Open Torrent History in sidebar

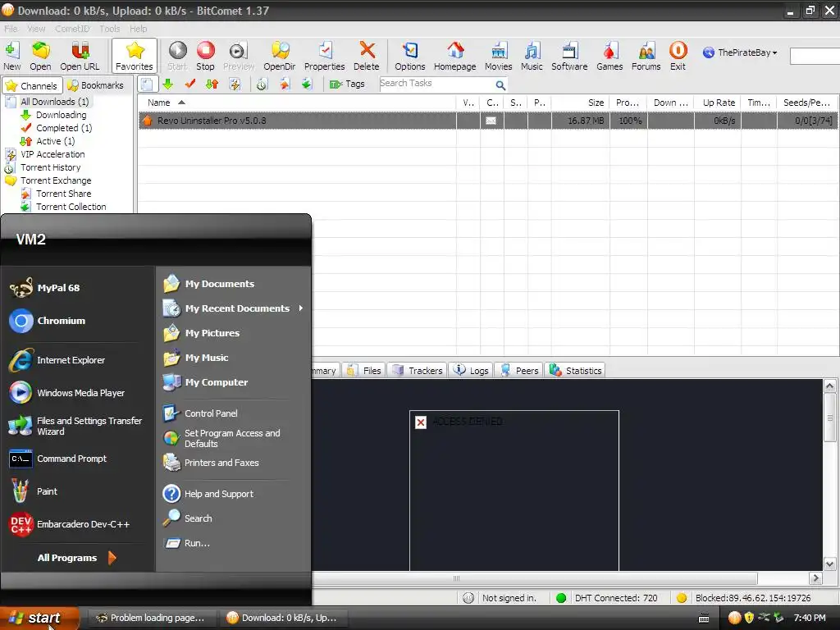tap(50, 167)
